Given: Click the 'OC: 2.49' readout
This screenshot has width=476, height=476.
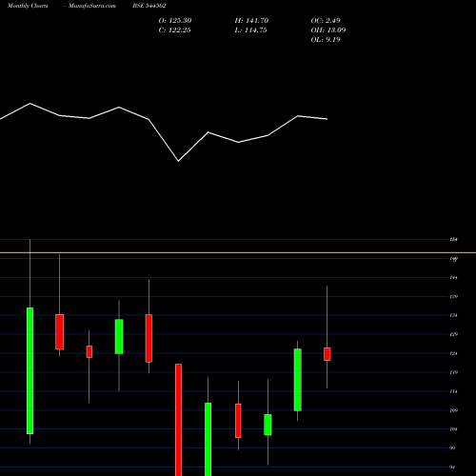Looking at the screenshot, I should (326, 21).
